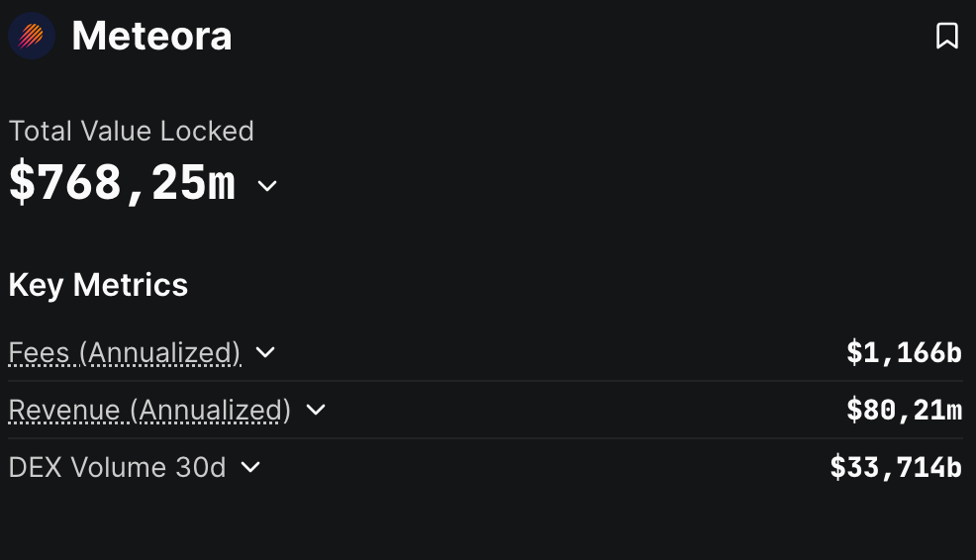Click the word 'Annualized' in the Revenue row

point(209,410)
